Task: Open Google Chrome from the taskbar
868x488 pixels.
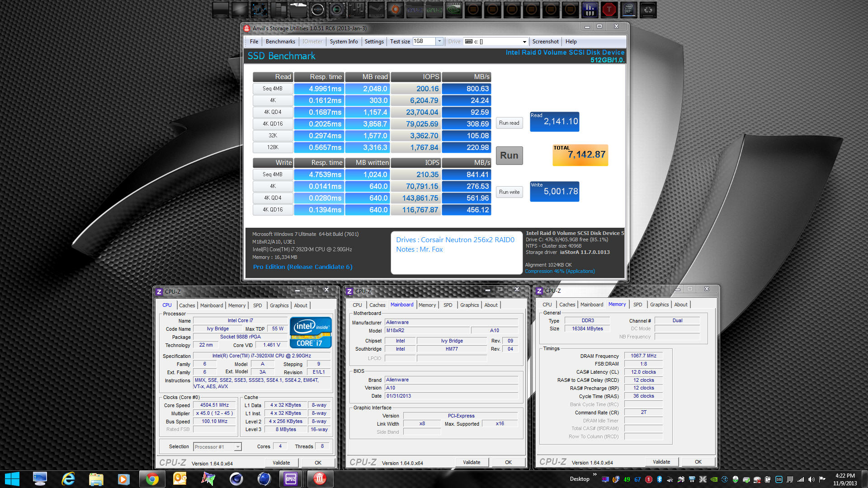Action: click(x=152, y=479)
